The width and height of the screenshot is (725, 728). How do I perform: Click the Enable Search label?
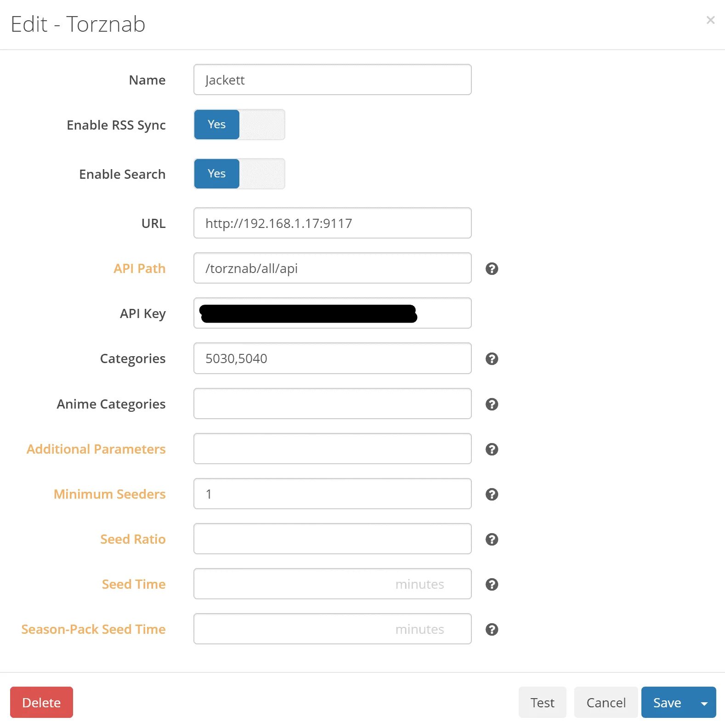(122, 174)
